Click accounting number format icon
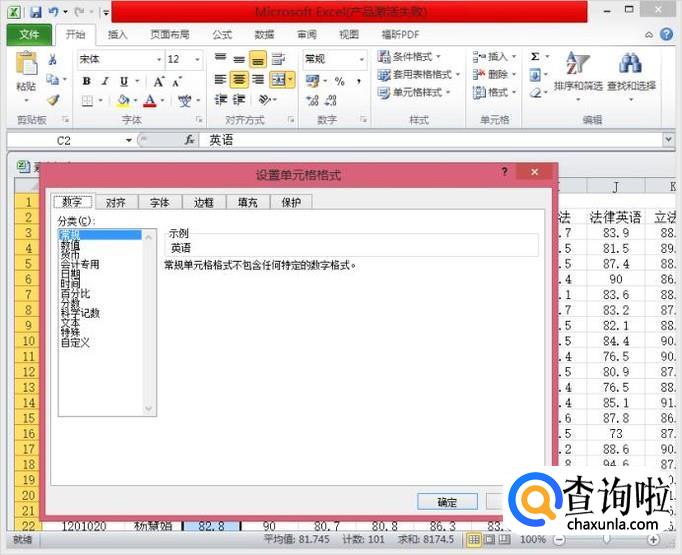Image resolution: width=682 pixels, height=555 pixels. [312, 81]
